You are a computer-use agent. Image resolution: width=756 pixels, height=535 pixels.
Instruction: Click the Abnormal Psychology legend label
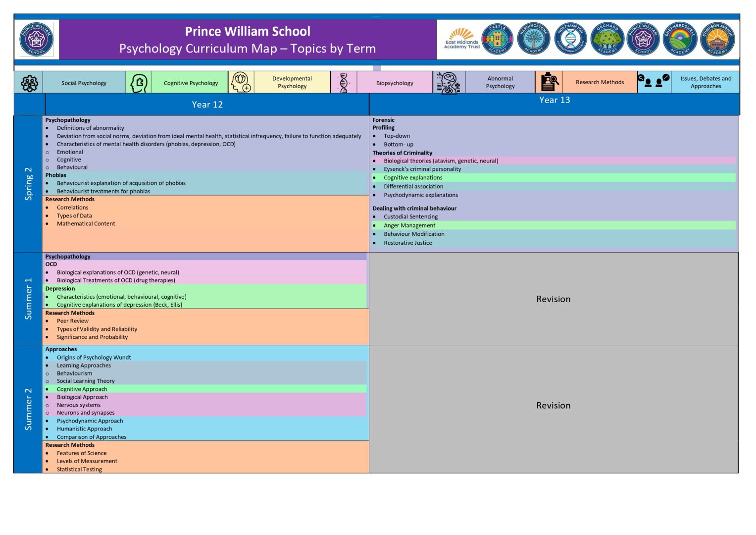click(500, 82)
